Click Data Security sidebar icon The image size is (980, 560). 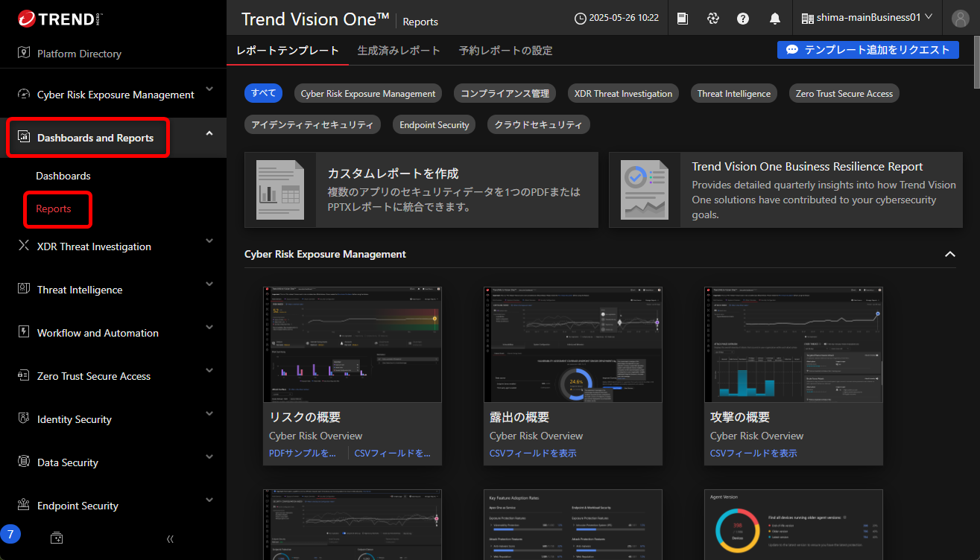[x=24, y=462]
